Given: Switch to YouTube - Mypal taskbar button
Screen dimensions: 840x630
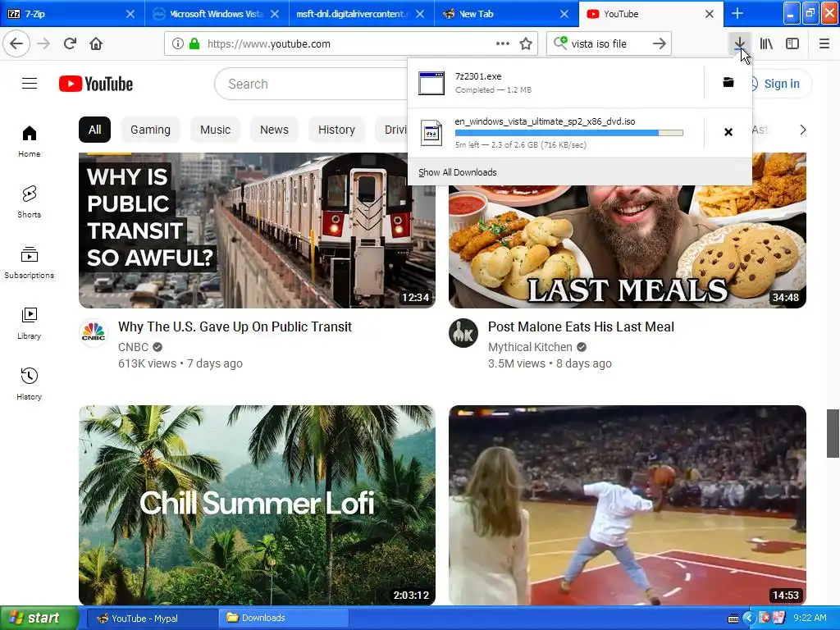Looking at the screenshot, I should coord(152,619).
